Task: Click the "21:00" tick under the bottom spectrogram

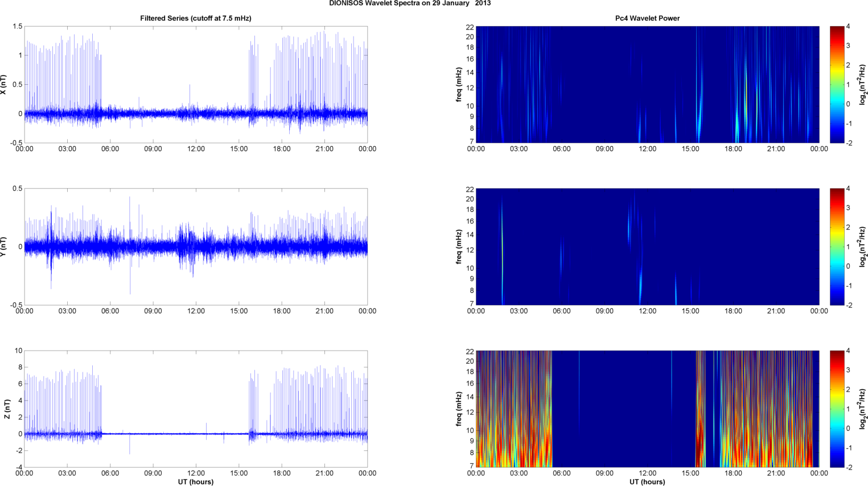Action: (776, 473)
